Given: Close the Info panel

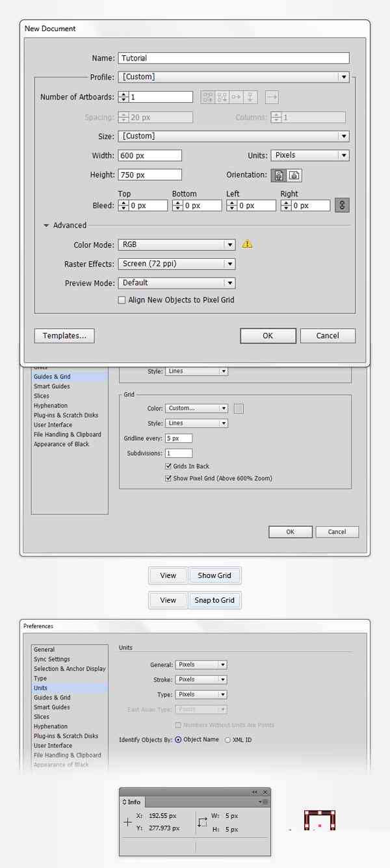Looking at the screenshot, I should pyautogui.click(x=265, y=792).
